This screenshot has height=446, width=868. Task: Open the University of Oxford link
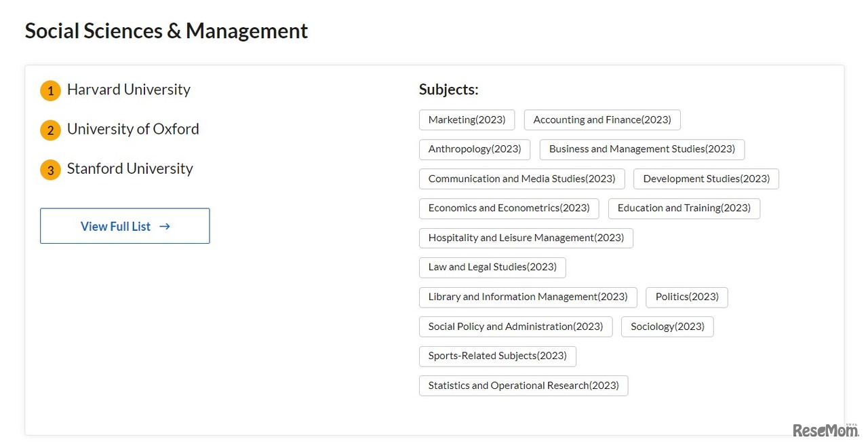click(133, 129)
